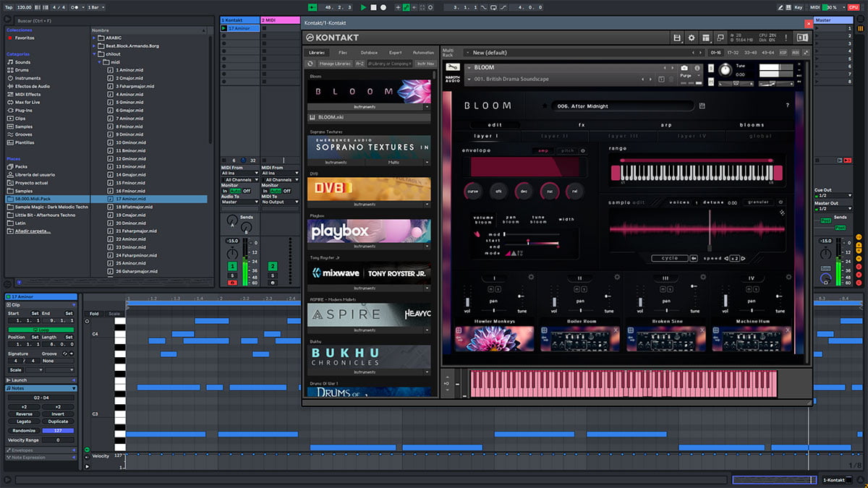Screen dimensions: 868x488
Task: Favorite the After Midnight preset star
Action: click(545, 106)
